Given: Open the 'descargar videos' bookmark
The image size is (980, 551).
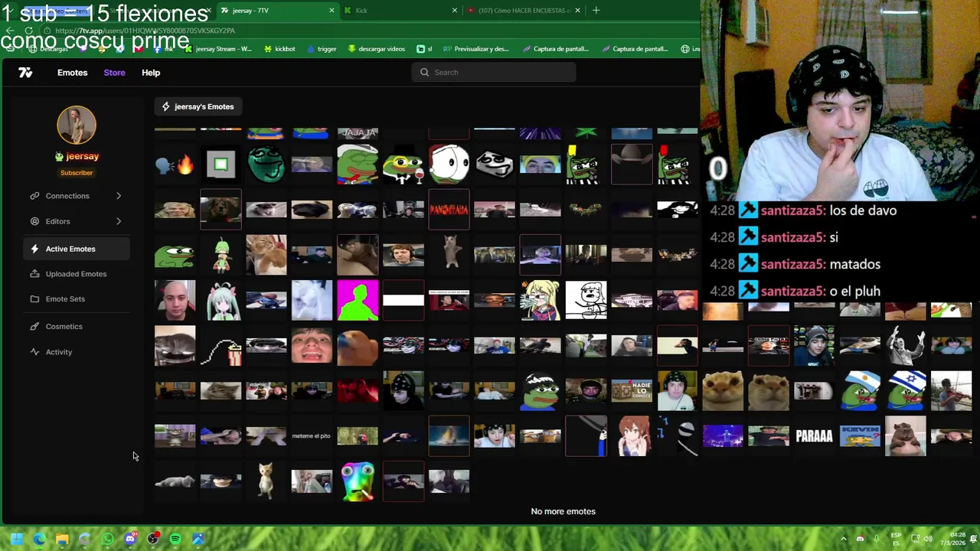Looking at the screenshot, I should pos(376,49).
